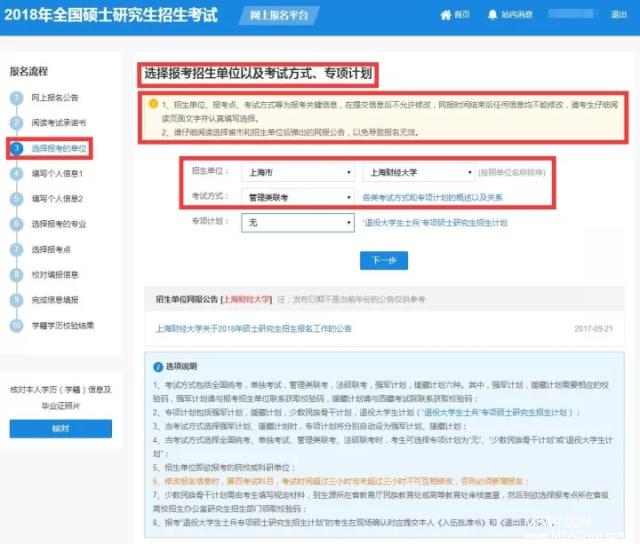
Task: Click the step 10 circle for 学籍学历校验结果
Action: pyautogui.click(x=17, y=325)
